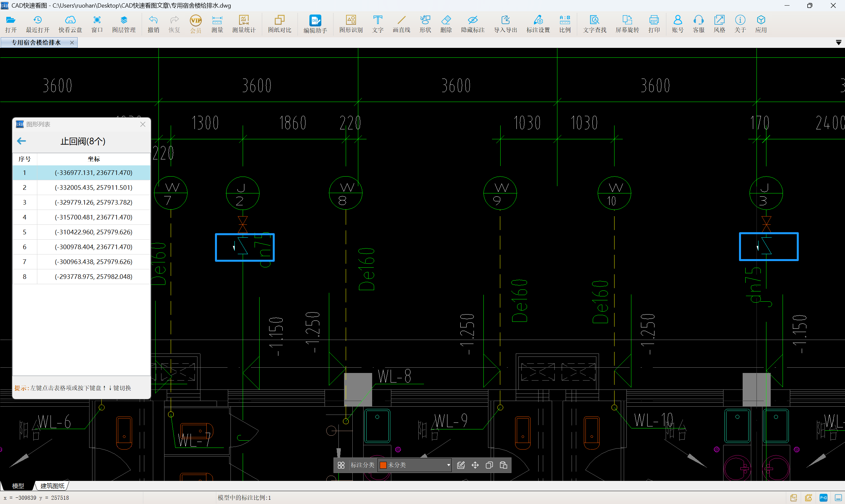Click the Text Search (文字查找) icon

594,24
